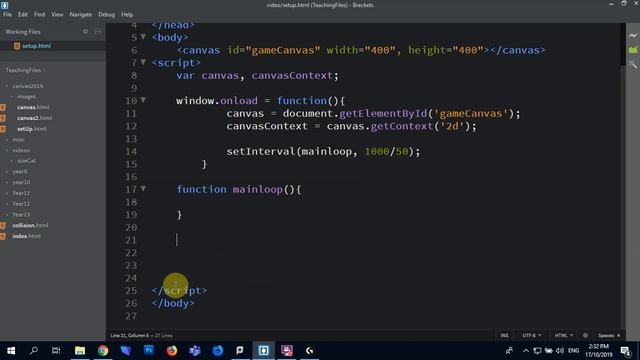
Task: Collapse the canvas2019 folder
Action: click(7, 86)
